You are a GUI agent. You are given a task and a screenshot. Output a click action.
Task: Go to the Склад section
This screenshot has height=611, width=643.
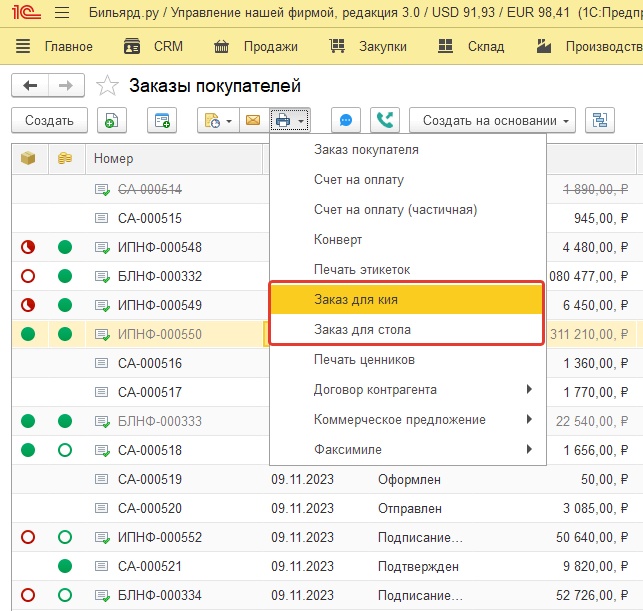(x=475, y=47)
